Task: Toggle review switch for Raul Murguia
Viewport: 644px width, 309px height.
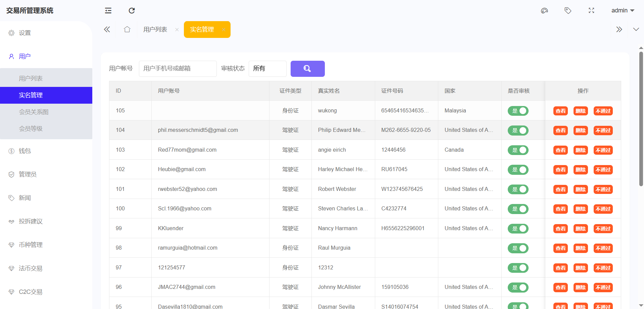Action: (518, 248)
